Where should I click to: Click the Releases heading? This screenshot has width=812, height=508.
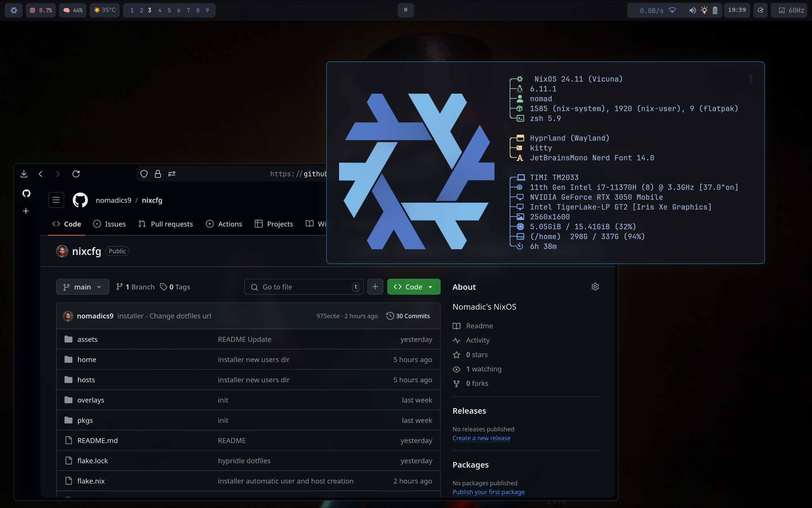[x=469, y=411]
